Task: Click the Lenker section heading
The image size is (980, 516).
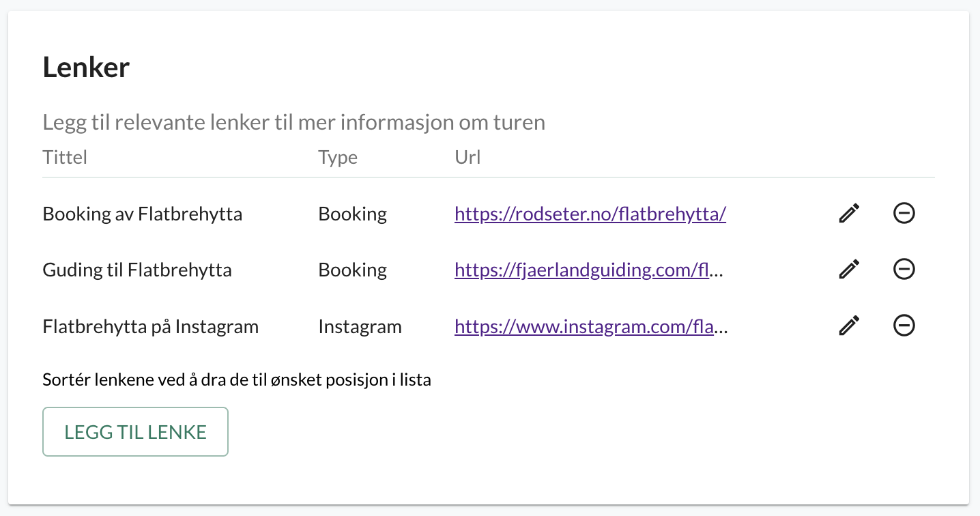Action: point(86,68)
